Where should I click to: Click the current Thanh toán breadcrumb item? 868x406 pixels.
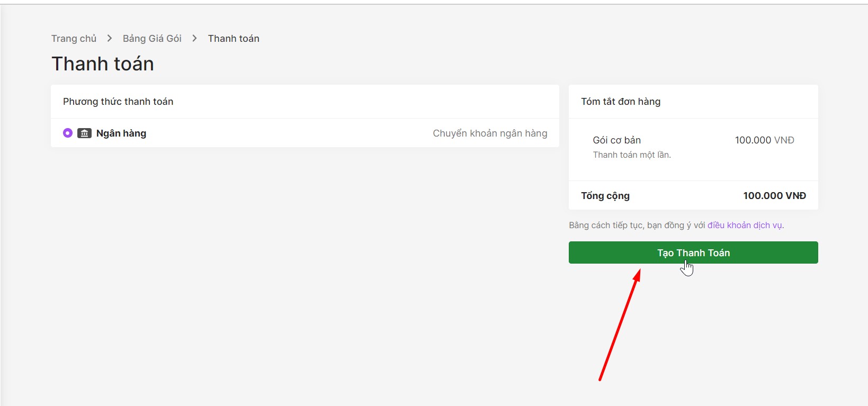point(234,39)
